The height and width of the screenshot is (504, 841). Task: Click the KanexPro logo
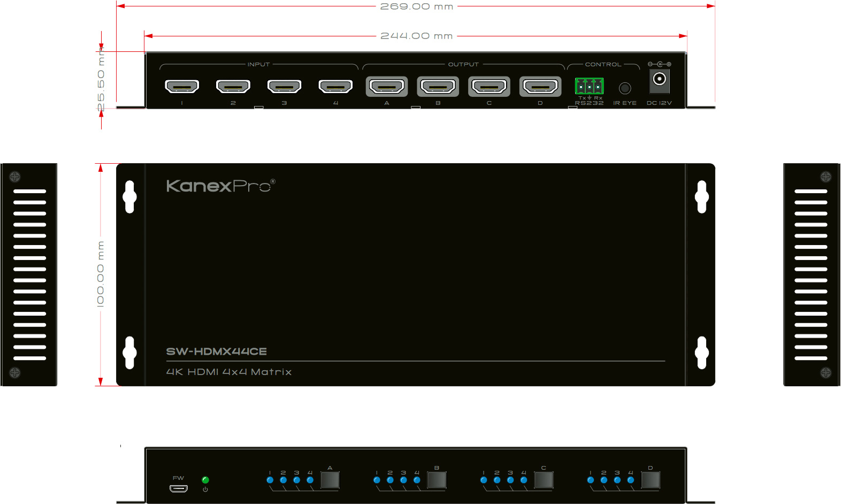tap(221, 186)
